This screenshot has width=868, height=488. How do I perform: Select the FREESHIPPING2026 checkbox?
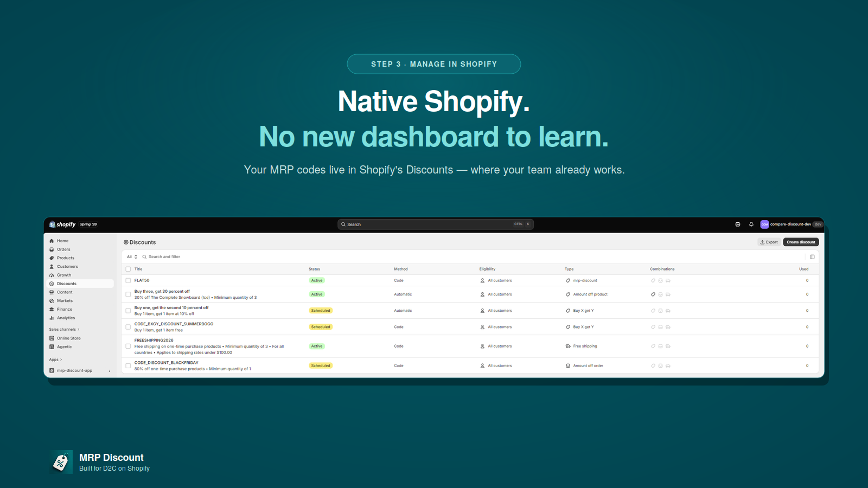tap(128, 346)
